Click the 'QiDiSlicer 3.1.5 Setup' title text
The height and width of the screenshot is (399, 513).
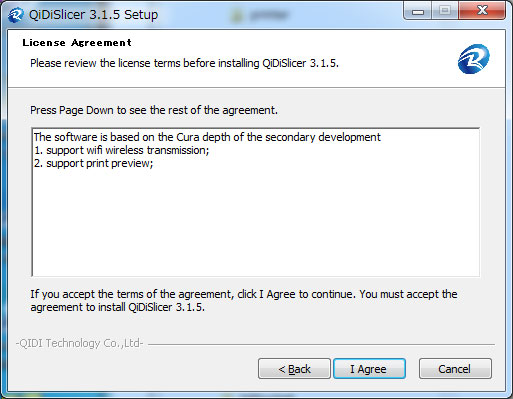coord(93,15)
